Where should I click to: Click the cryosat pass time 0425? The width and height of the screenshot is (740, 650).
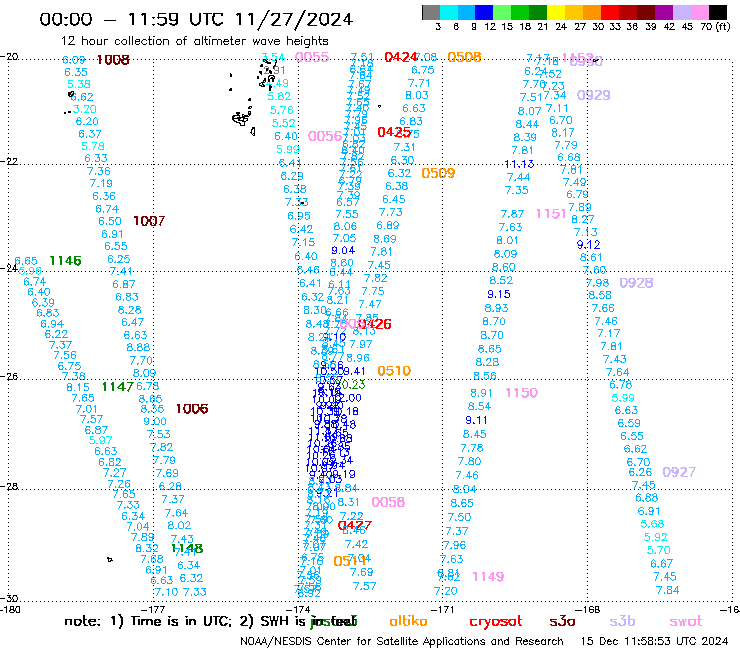(394, 132)
